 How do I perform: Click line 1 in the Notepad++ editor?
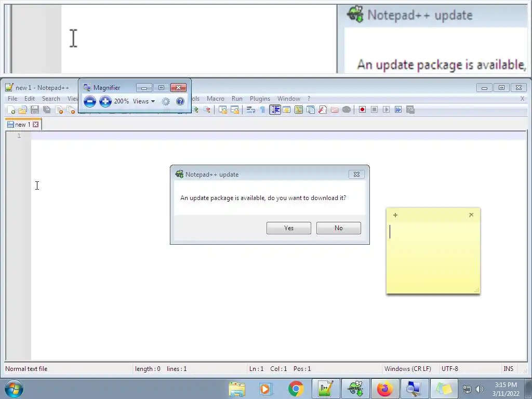[278, 136]
